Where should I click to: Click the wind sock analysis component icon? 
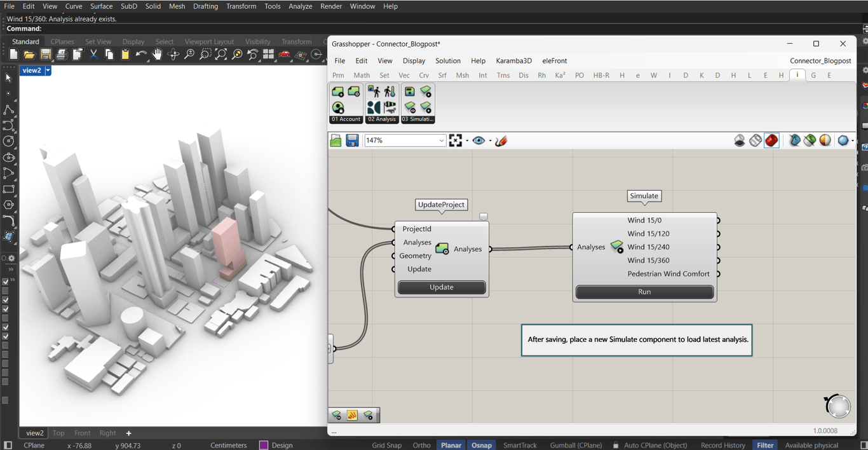tap(390, 107)
